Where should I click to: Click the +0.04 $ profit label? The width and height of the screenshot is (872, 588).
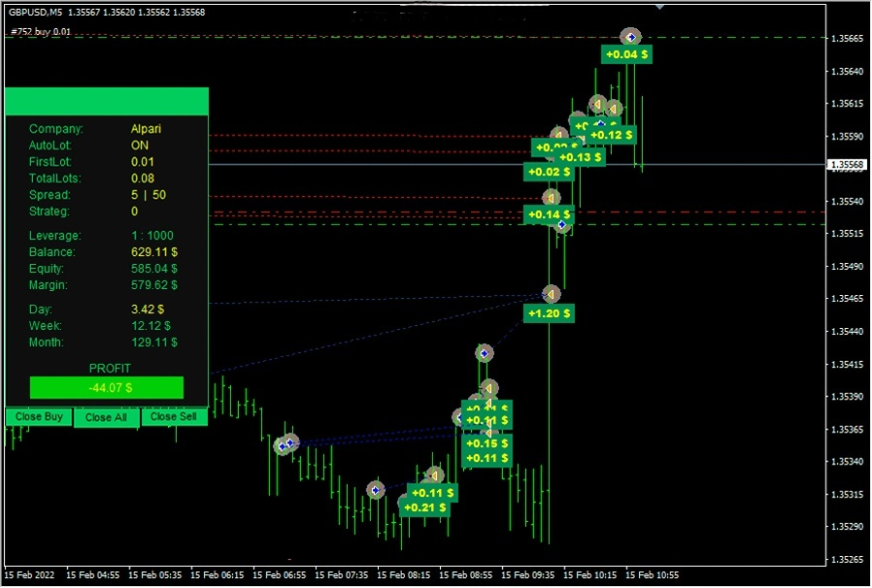pyautogui.click(x=626, y=54)
